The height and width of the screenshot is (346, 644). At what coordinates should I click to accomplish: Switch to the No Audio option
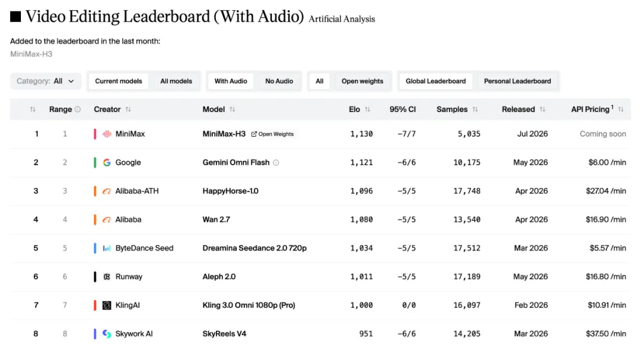[x=279, y=81]
